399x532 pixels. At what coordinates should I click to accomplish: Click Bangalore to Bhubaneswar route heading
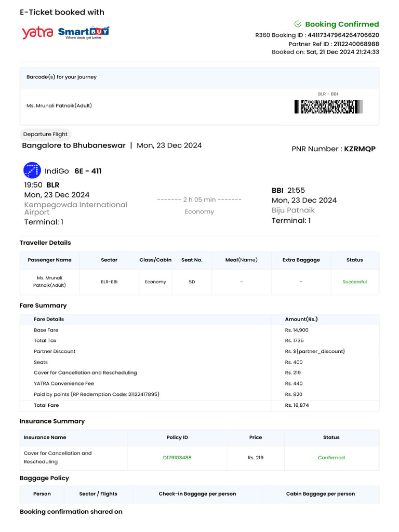point(74,145)
